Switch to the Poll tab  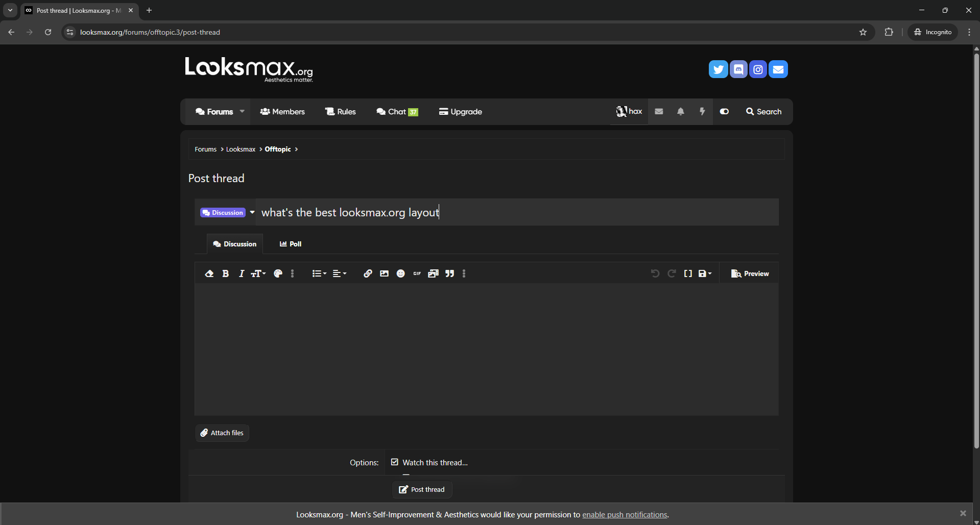click(291, 244)
